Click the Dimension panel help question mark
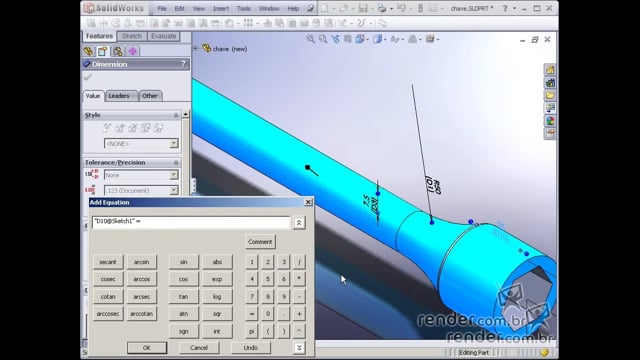Viewport: 640px width, 360px height. [183, 64]
